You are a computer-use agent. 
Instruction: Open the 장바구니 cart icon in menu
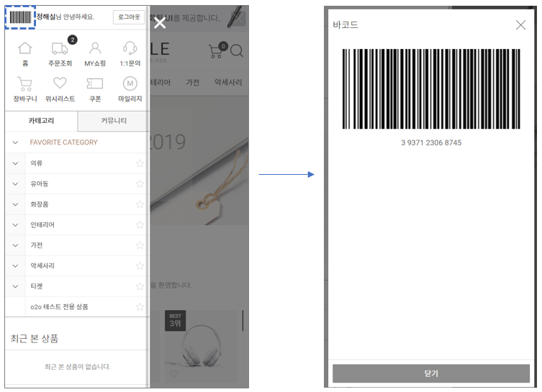[25, 83]
